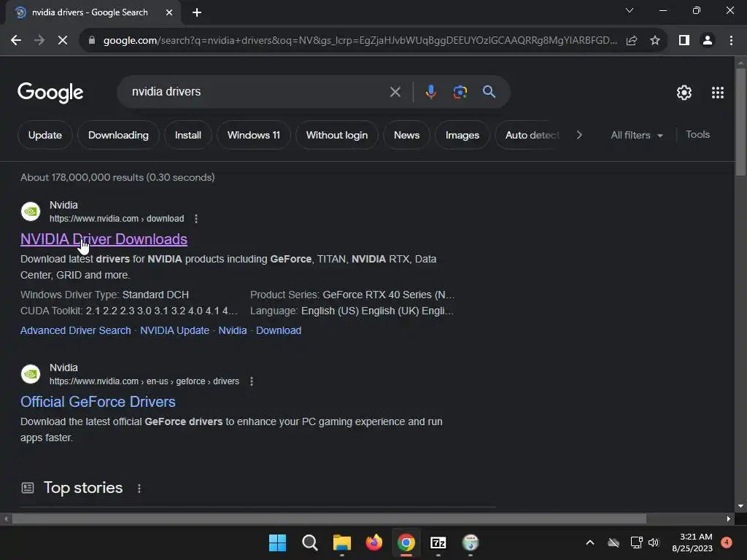747x560 pixels.
Task: View site information via the lock icon
Action: click(x=92, y=41)
